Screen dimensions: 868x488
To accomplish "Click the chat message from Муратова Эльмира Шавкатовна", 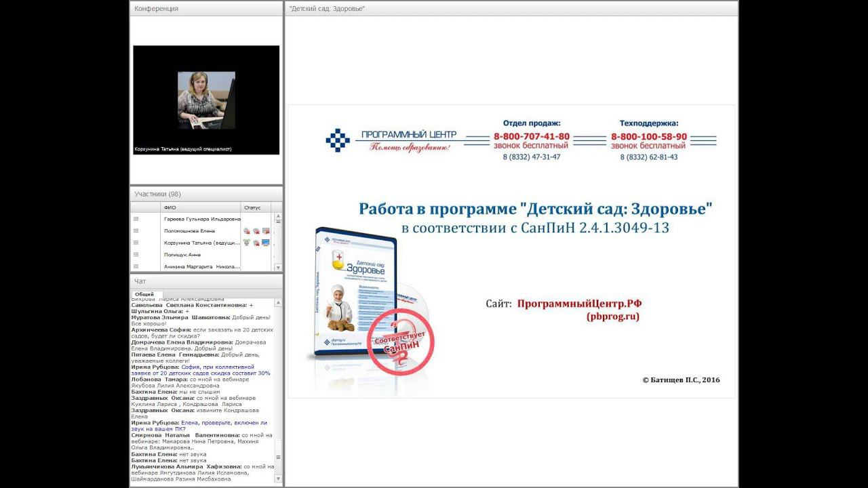I will [201, 321].
